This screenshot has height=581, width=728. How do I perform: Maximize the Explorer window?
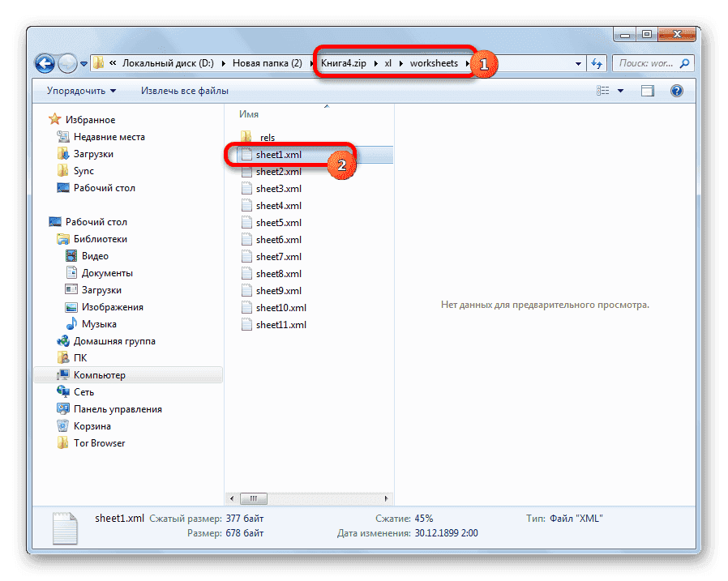(647, 35)
